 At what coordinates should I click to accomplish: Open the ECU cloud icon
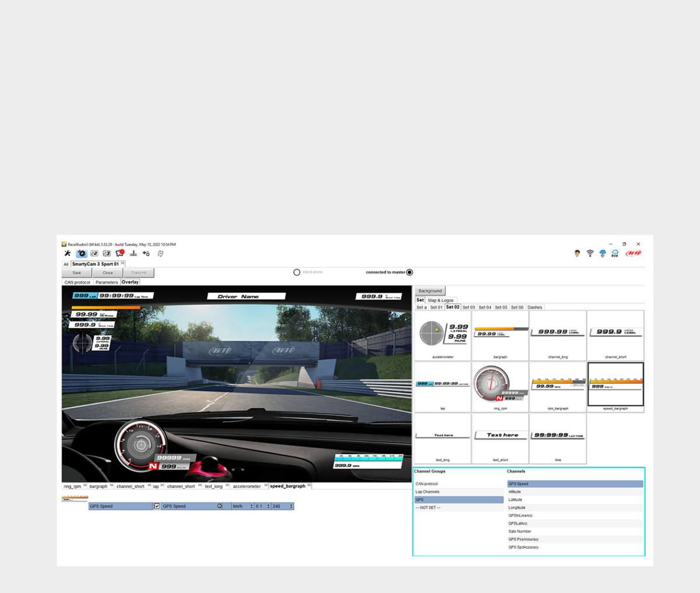click(x=615, y=253)
